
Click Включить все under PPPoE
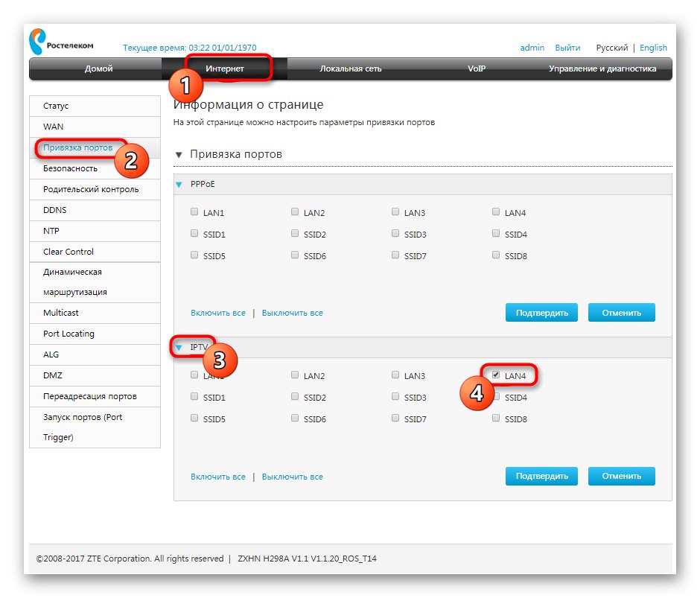[x=218, y=313]
